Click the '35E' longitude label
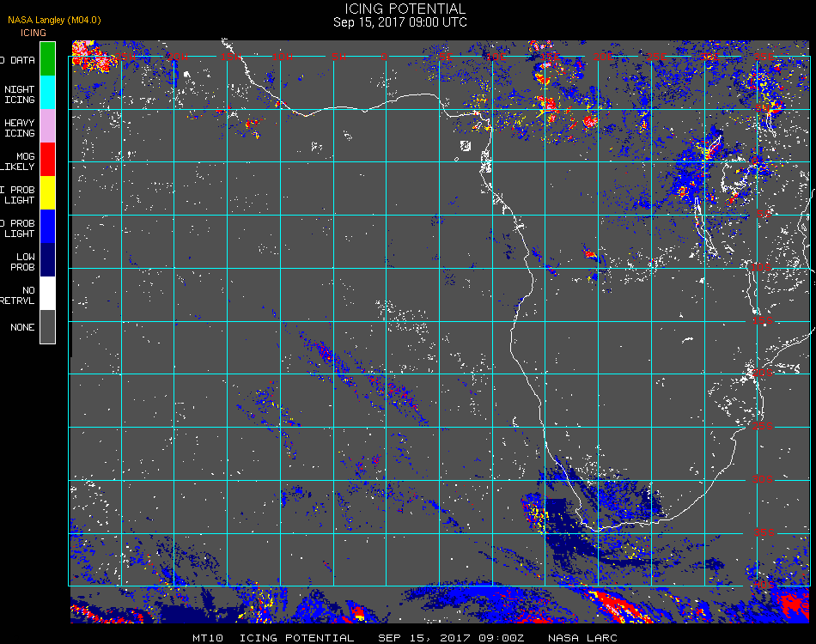 coord(764,56)
